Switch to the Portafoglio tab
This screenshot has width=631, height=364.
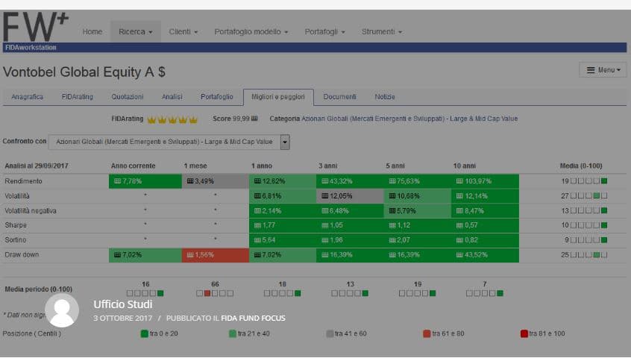(217, 97)
